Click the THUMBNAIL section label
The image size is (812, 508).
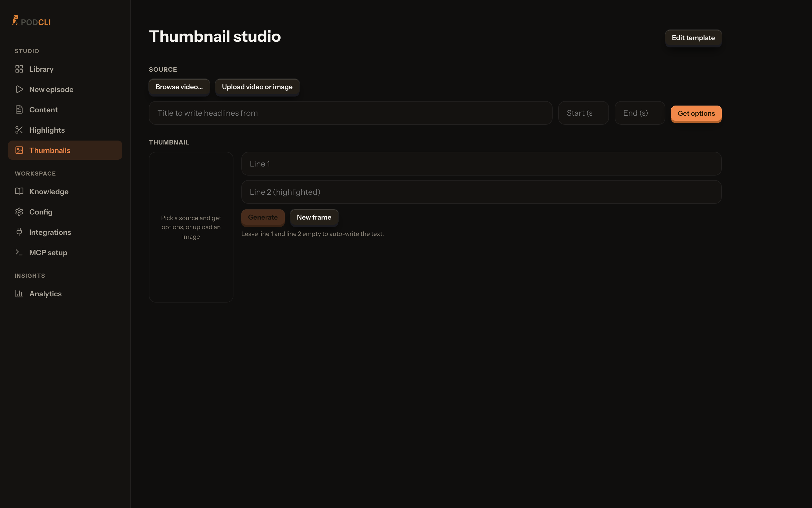(169, 143)
